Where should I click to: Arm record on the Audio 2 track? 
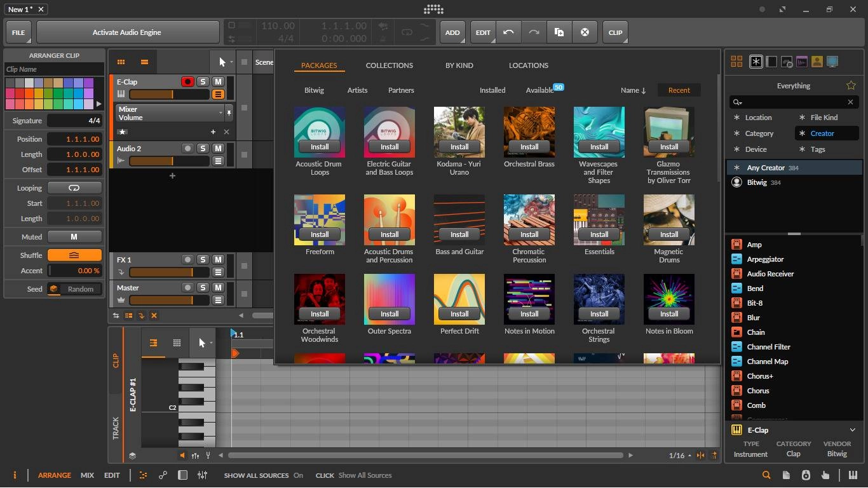pyautogui.click(x=187, y=148)
